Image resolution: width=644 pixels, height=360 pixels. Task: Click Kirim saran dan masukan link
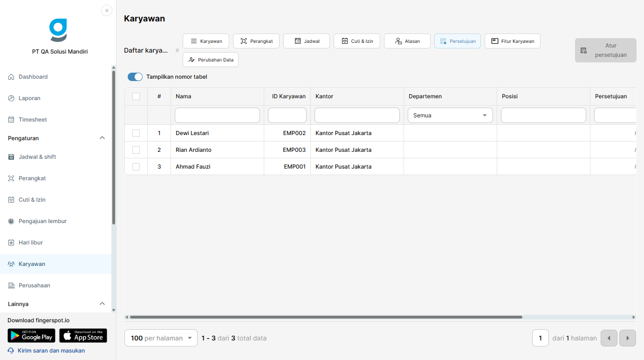pos(51,351)
